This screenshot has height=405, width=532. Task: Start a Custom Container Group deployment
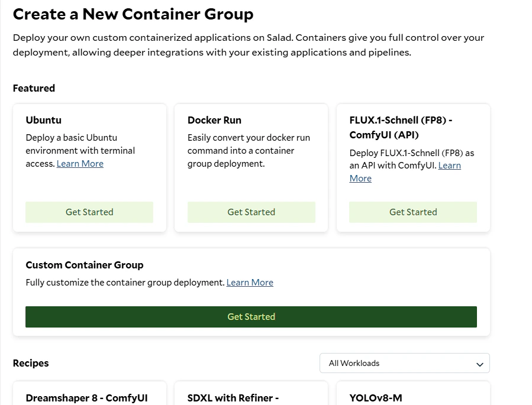(x=251, y=317)
